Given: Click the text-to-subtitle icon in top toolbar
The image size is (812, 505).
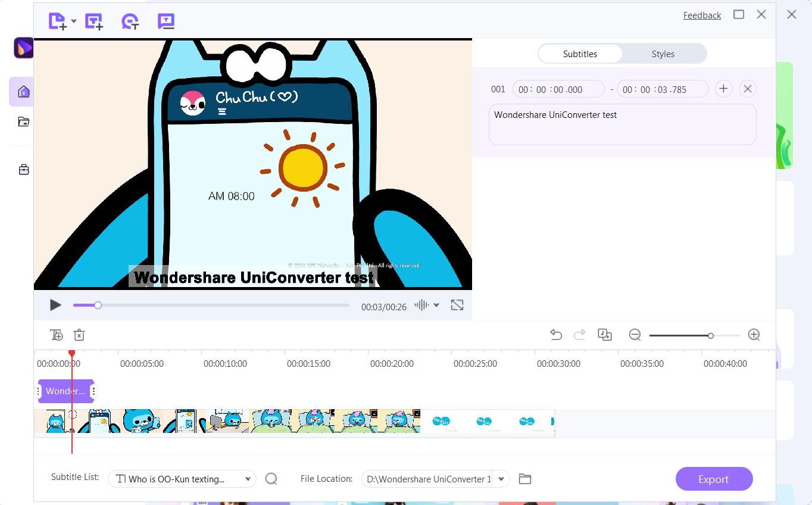Looking at the screenshot, I should 166,21.
